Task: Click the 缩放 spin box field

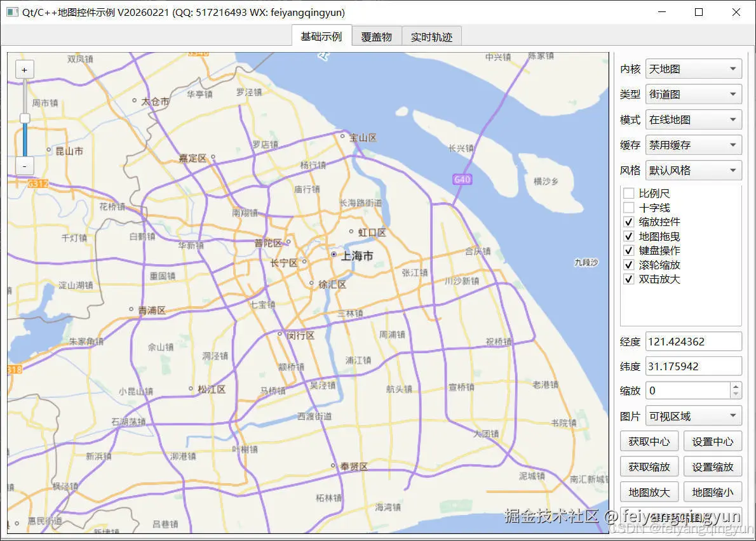Action: [x=688, y=391]
